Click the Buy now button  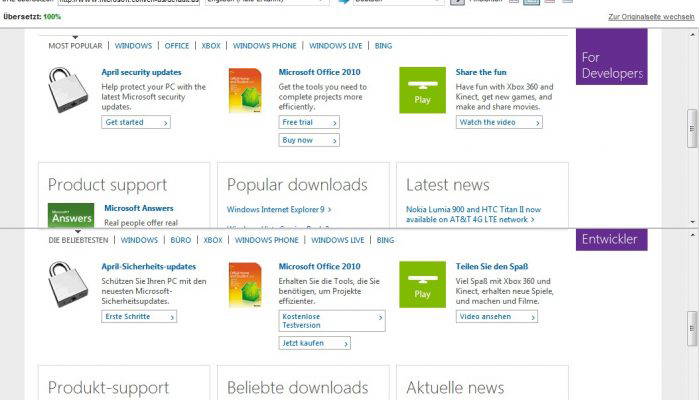309,140
